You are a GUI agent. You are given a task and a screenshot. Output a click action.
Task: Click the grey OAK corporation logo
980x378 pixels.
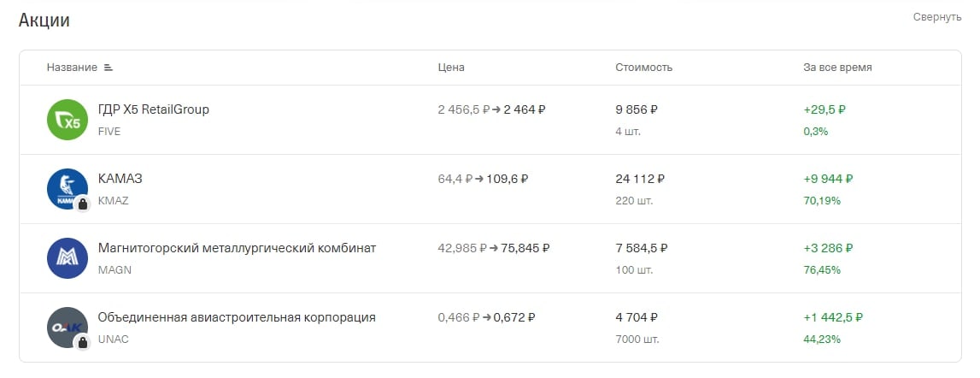[67, 328]
